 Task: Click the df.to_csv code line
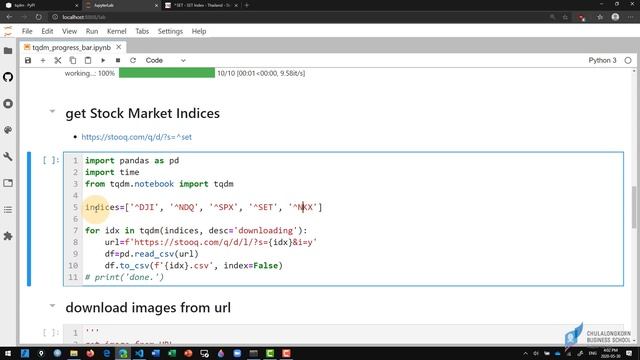pyautogui.click(x=193, y=266)
